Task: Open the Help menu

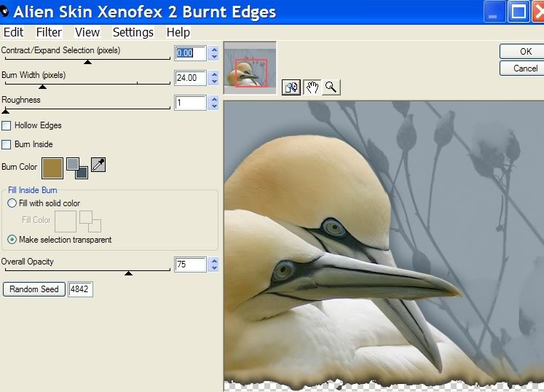Action: (178, 32)
